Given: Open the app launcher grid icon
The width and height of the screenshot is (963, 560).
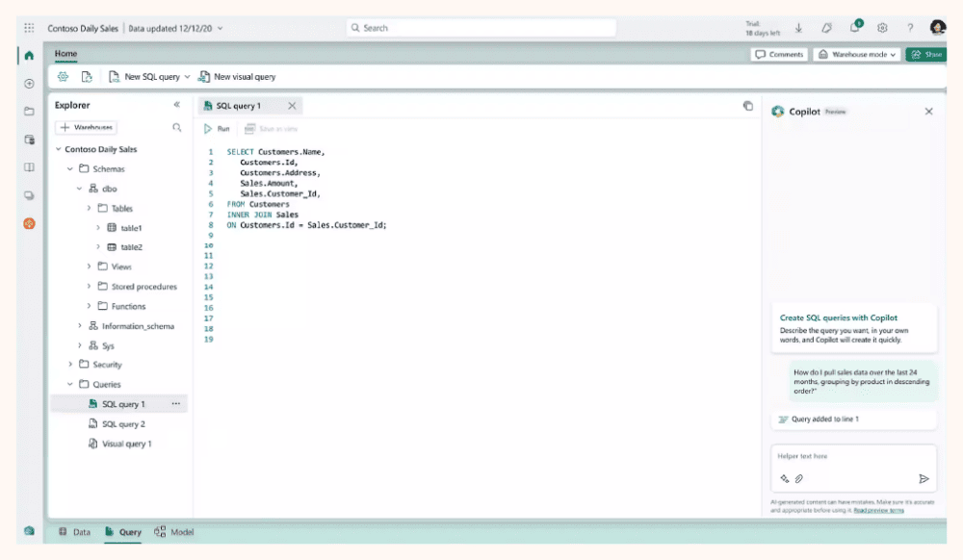Looking at the screenshot, I should [x=29, y=28].
